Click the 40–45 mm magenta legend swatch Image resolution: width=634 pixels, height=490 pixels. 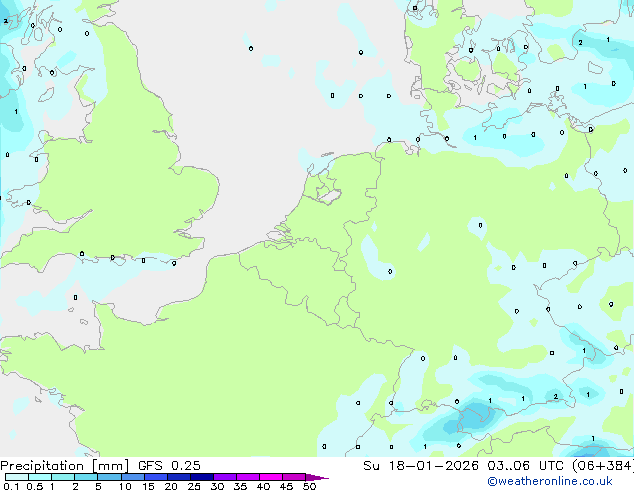tap(271, 477)
